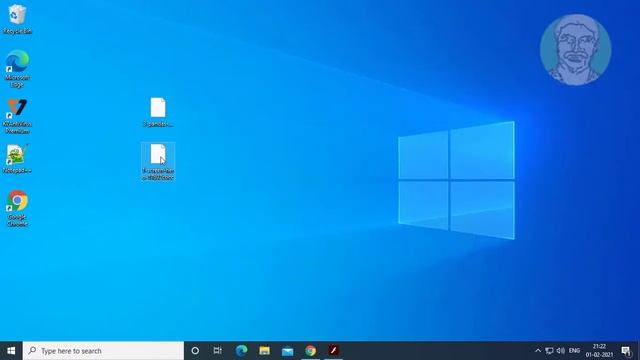The height and width of the screenshot is (360, 640).
Task: Open Task View on the taskbar
Action: 218,351
